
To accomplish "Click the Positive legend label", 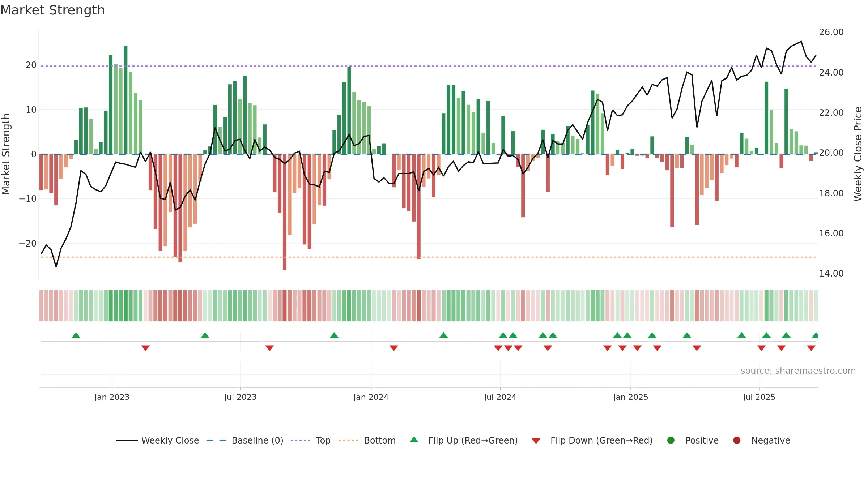I will tap(702, 440).
